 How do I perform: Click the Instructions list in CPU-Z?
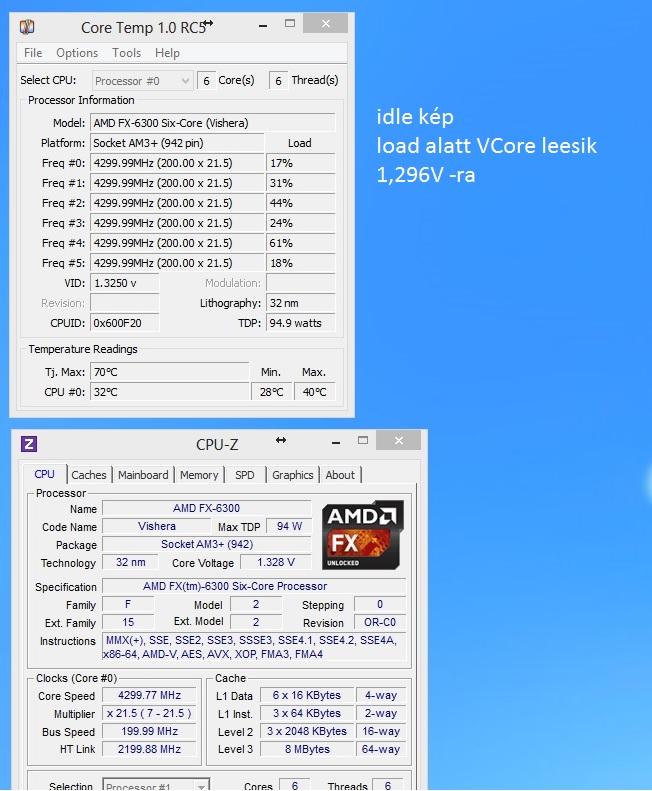click(x=254, y=647)
